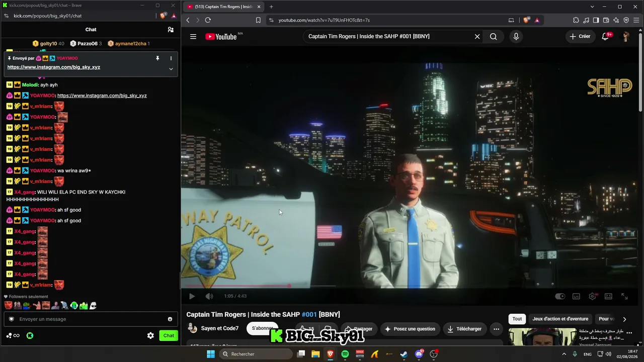Image resolution: width=644 pixels, height=362 pixels.
Task: Click the green Kick logo below chat input
Action: click(30, 336)
